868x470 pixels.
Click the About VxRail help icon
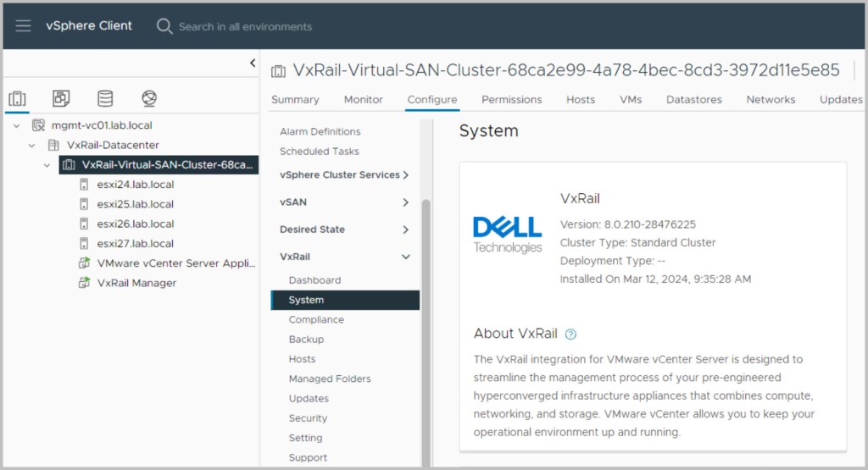[570, 334]
